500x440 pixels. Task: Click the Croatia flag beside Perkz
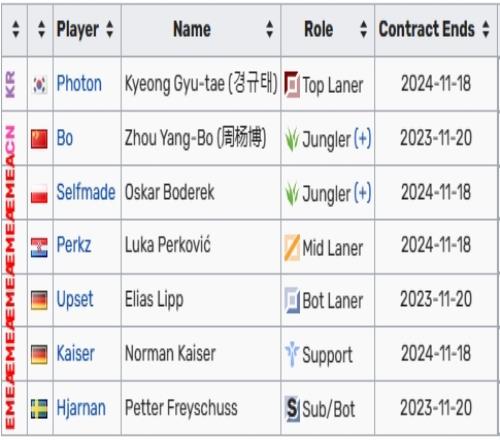point(39,248)
